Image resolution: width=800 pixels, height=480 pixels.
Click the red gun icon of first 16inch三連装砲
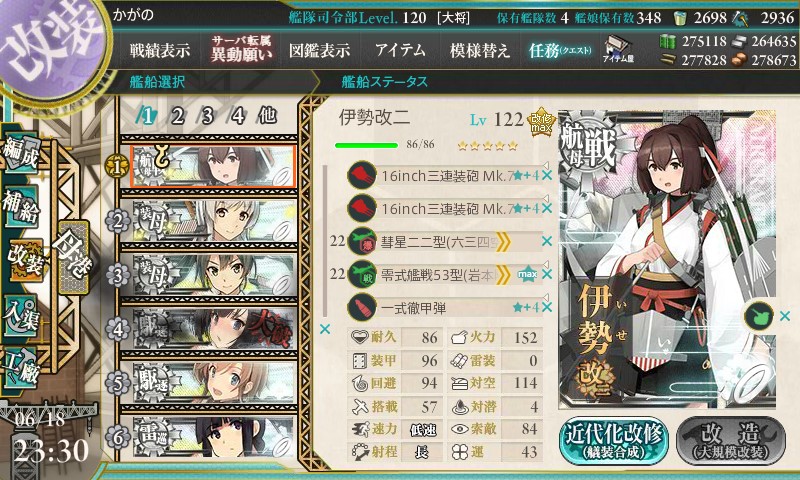(362, 175)
